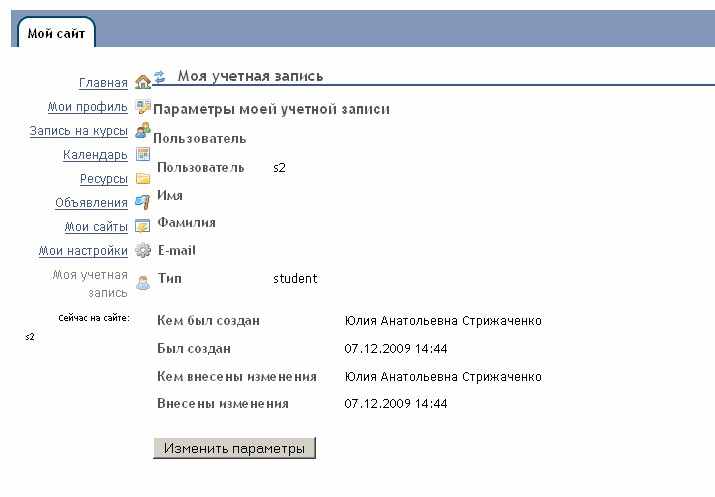The width and height of the screenshot is (715, 497).
Task: Open the Календарь link
Action: coord(95,155)
